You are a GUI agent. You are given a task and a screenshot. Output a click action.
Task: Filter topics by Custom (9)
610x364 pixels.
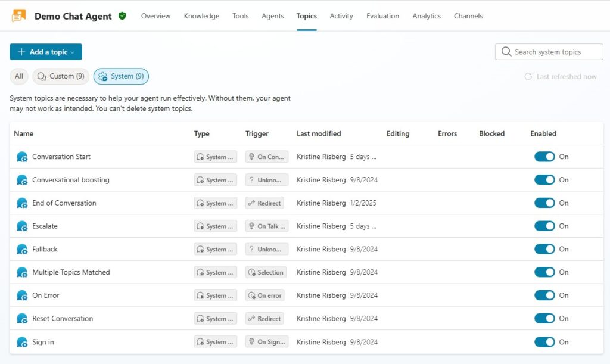pos(61,76)
